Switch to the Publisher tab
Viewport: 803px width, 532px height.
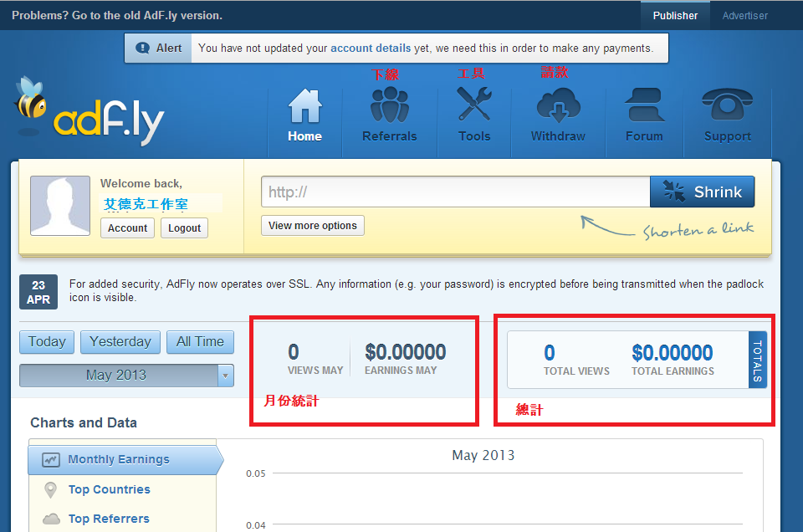pos(675,15)
